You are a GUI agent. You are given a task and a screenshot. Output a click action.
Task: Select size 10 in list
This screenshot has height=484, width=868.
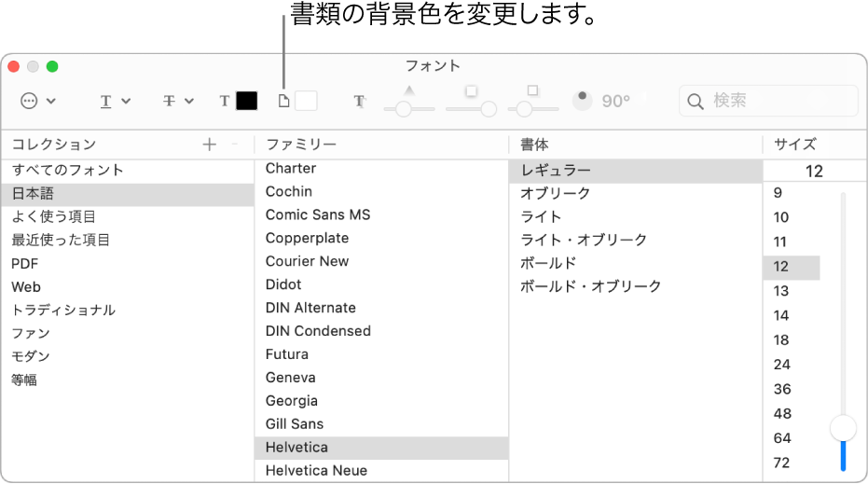pyautogui.click(x=792, y=217)
